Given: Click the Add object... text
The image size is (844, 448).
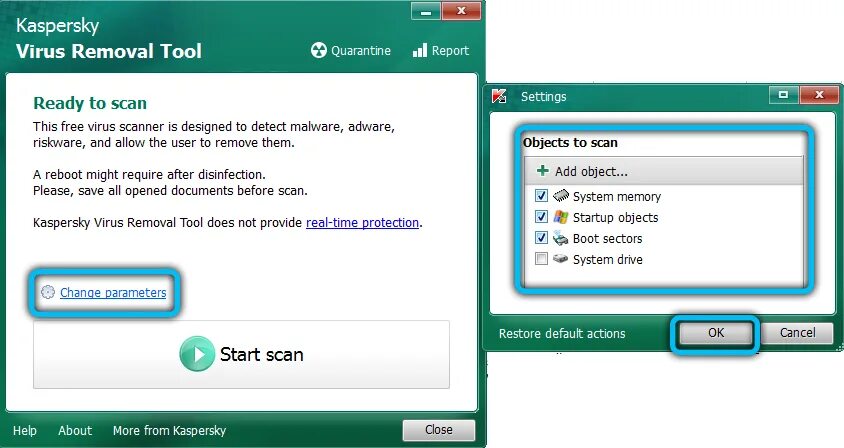Looking at the screenshot, I should pos(592,171).
